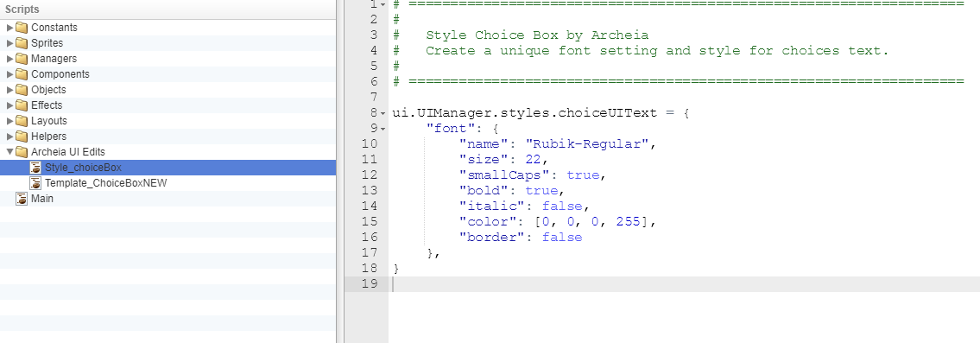Click the Scripts panel header

click(x=168, y=10)
